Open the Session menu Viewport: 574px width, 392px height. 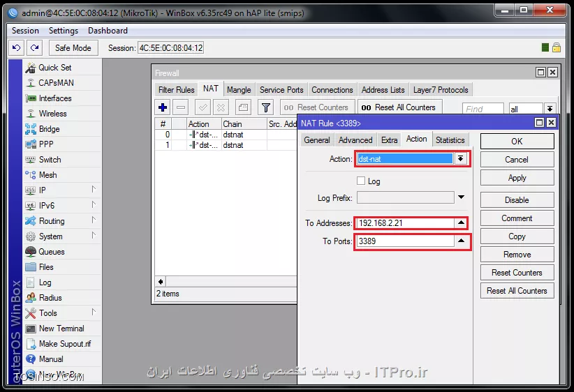[25, 31]
